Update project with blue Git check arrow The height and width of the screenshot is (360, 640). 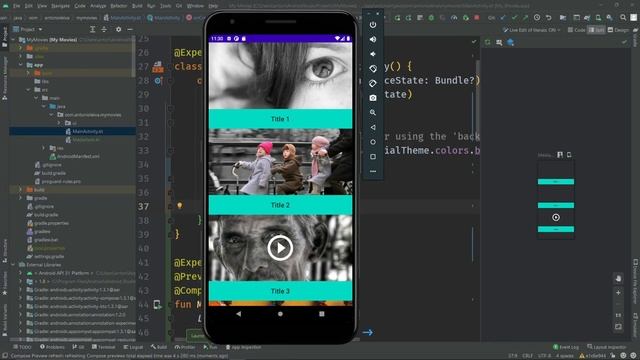pyautogui.click(x=503, y=18)
